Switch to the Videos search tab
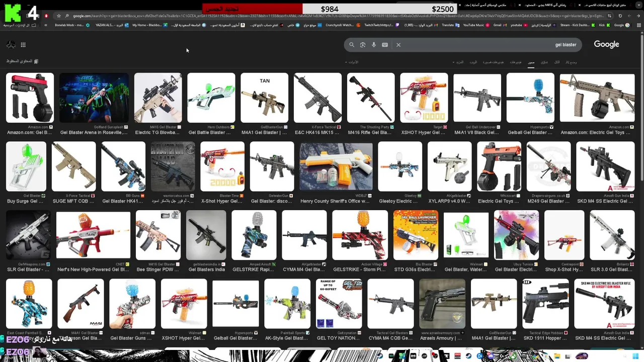This screenshot has width=644, height=362. point(516,62)
